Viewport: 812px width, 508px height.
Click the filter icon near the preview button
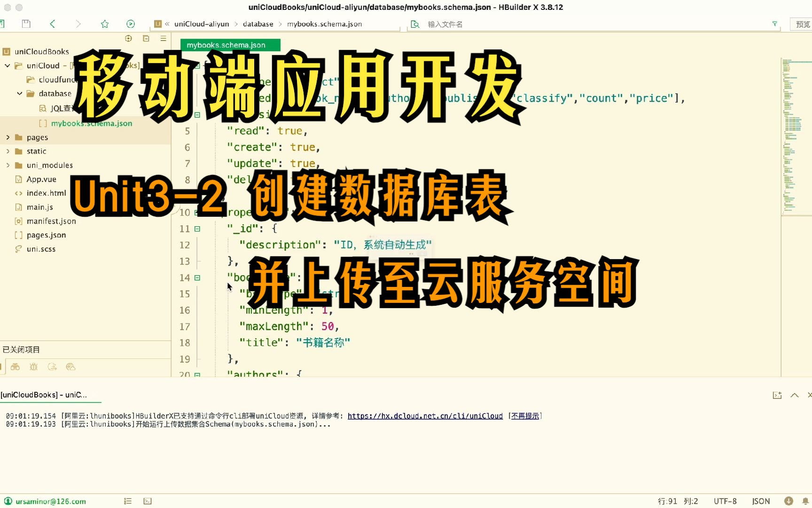pyautogui.click(x=775, y=24)
